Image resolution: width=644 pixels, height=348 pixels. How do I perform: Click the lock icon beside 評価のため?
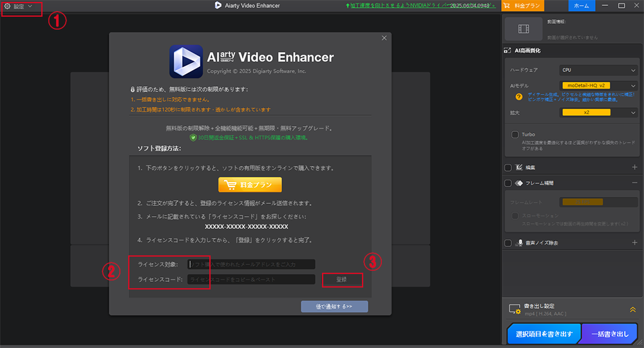coord(133,89)
